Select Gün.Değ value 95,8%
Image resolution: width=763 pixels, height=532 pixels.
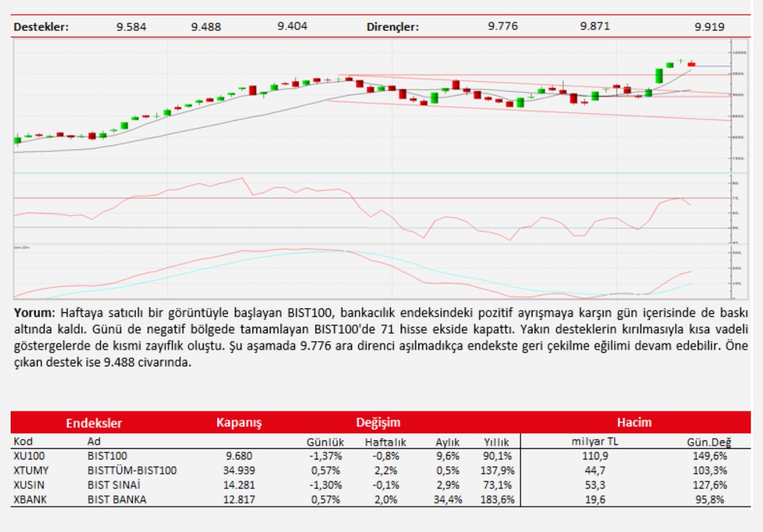(x=710, y=499)
